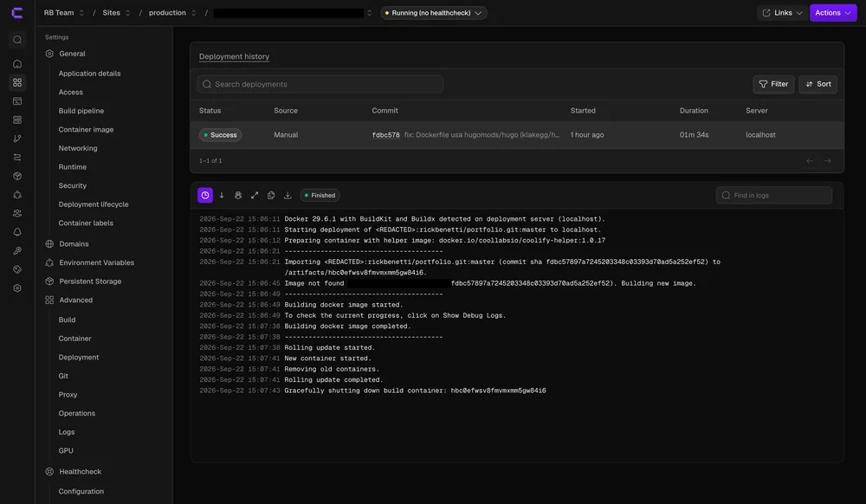Open the General settings section
Image resolution: width=866 pixels, height=504 pixels.
coord(73,54)
